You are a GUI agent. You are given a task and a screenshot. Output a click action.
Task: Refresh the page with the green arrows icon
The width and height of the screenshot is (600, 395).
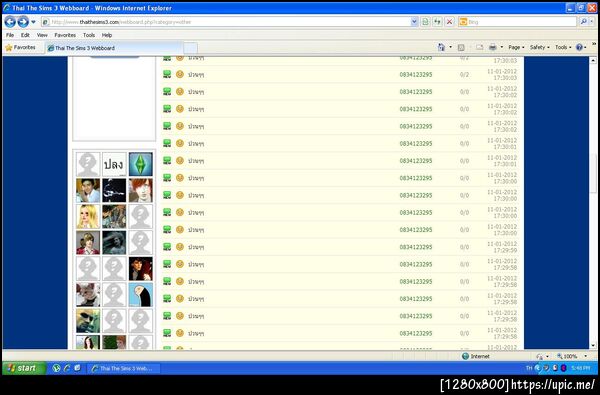point(437,22)
